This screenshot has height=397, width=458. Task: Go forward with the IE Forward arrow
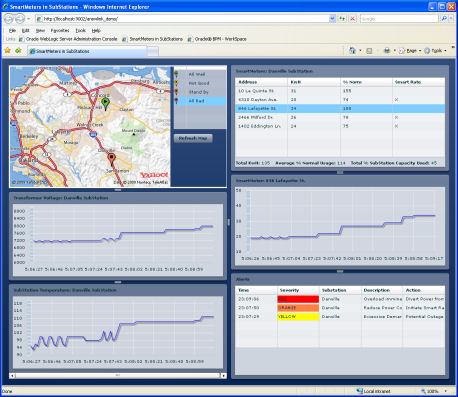(20, 19)
